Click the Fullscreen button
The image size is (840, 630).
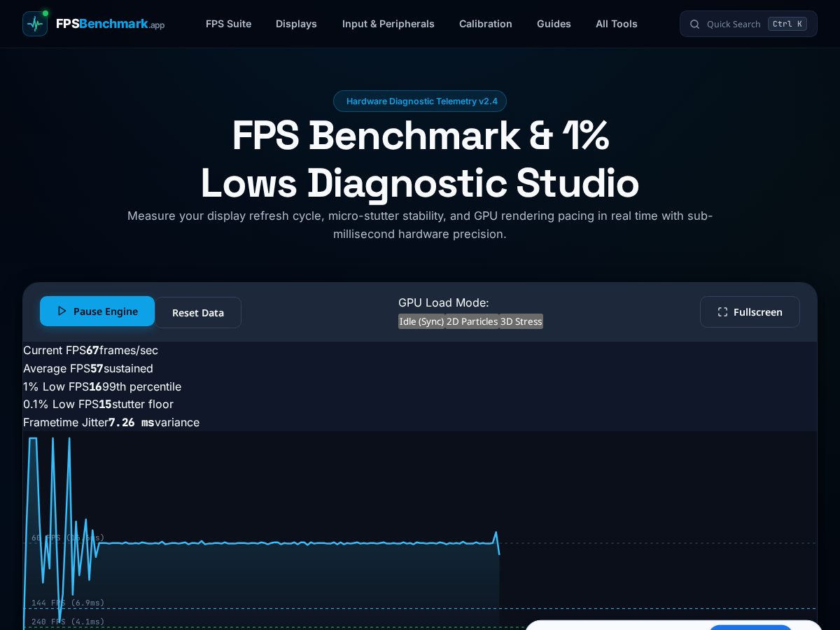[750, 311]
